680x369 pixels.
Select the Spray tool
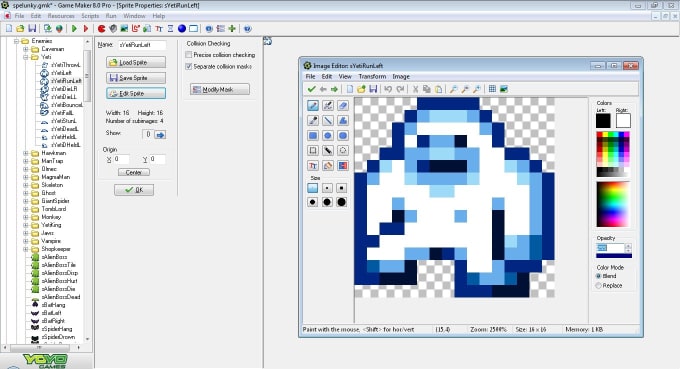[328, 105]
